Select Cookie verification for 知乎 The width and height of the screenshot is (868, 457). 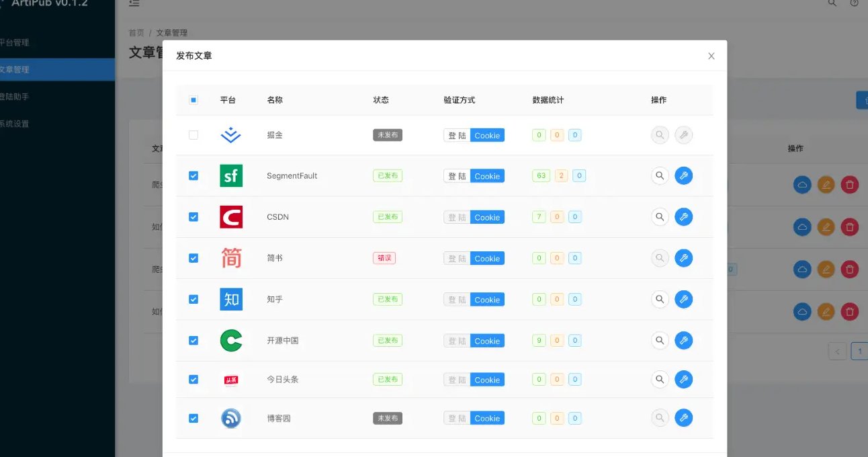(x=487, y=300)
